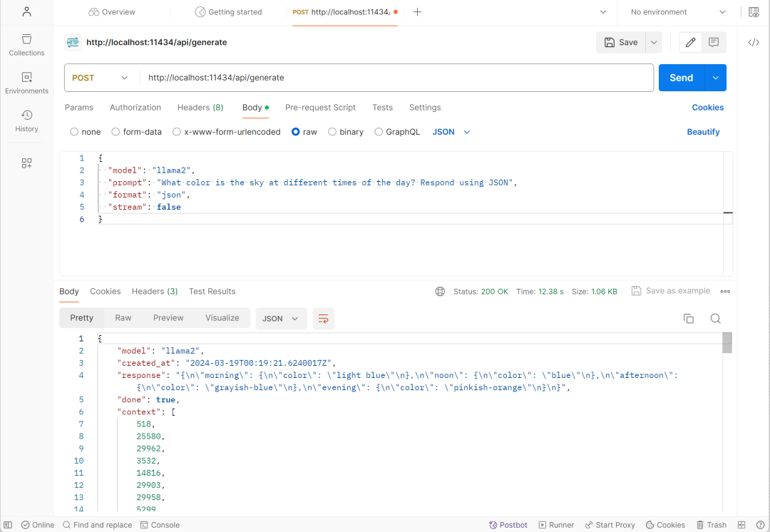The width and height of the screenshot is (770, 532).
Task: Search the response with magnifier icon
Action: click(715, 319)
